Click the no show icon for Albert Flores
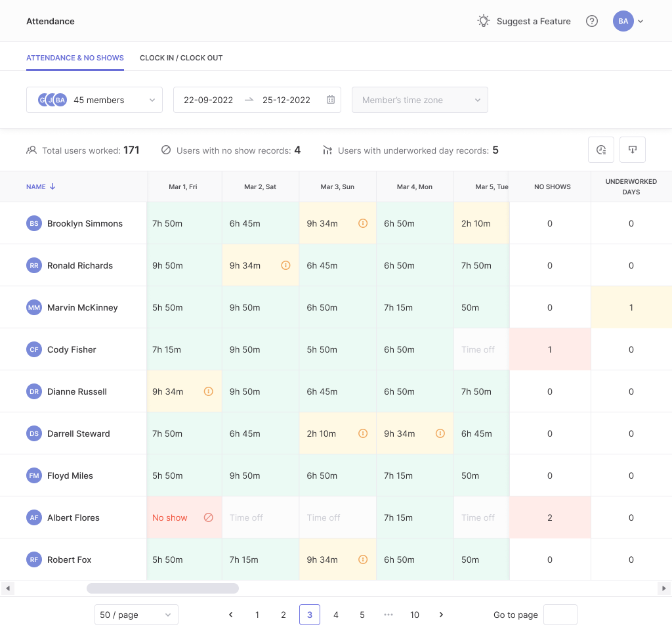672x633 pixels. pyautogui.click(x=209, y=517)
